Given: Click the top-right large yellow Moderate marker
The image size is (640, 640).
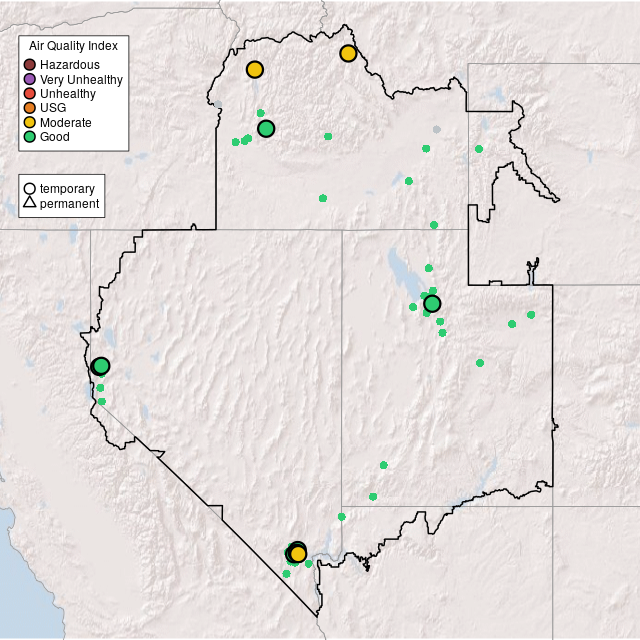Looking at the screenshot, I should (348, 53).
